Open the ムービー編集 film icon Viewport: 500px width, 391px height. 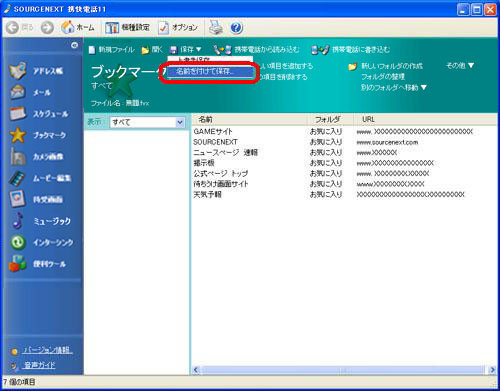coord(18,178)
